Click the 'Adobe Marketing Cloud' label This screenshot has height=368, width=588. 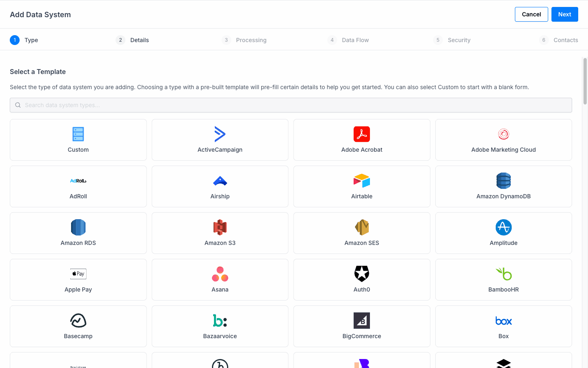point(503,150)
